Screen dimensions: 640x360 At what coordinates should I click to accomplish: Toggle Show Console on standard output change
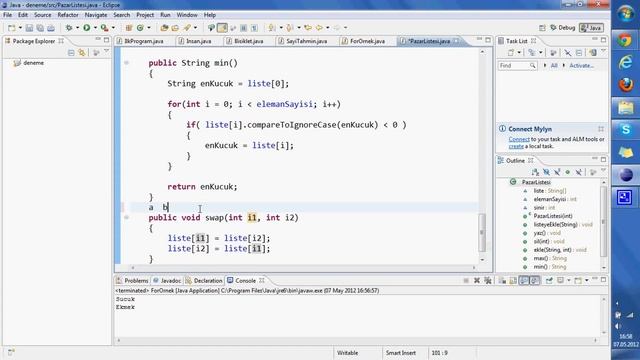tap(524, 280)
